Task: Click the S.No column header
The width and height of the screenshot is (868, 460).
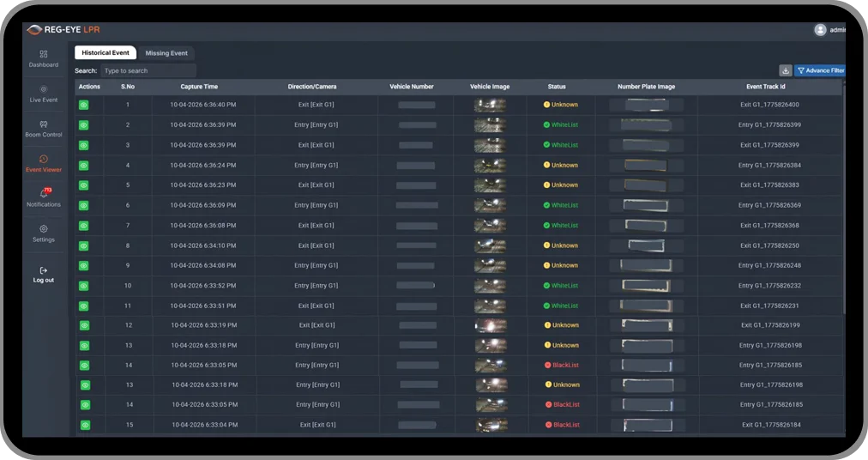Action: tap(127, 87)
